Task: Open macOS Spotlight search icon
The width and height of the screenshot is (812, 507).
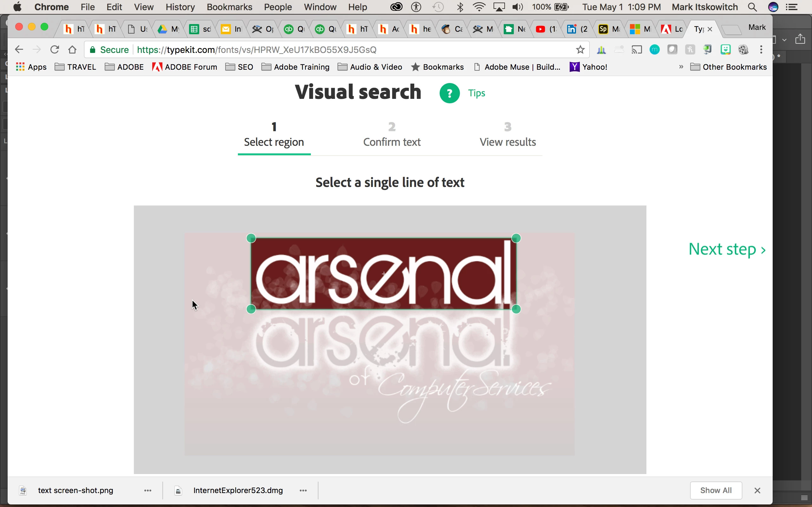Action: click(x=752, y=7)
